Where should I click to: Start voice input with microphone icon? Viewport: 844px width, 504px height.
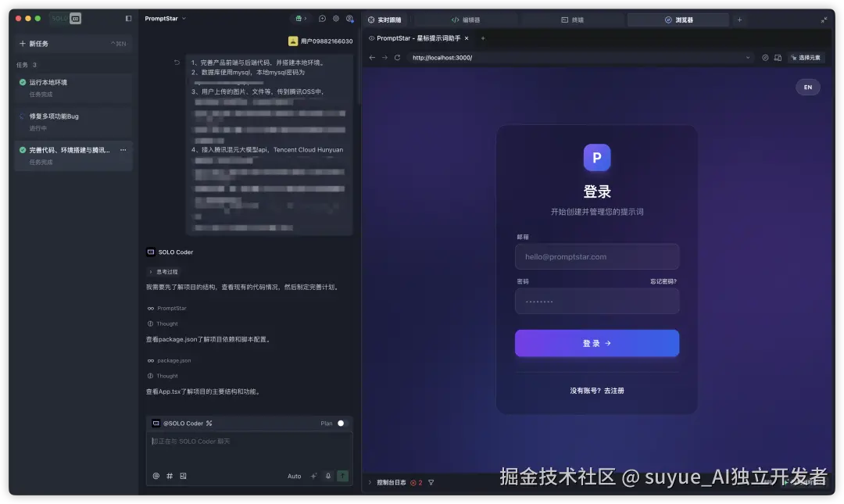tap(327, 476)
